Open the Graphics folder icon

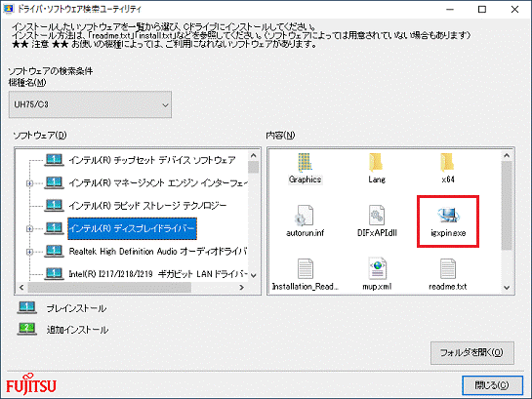pos(305,162)
